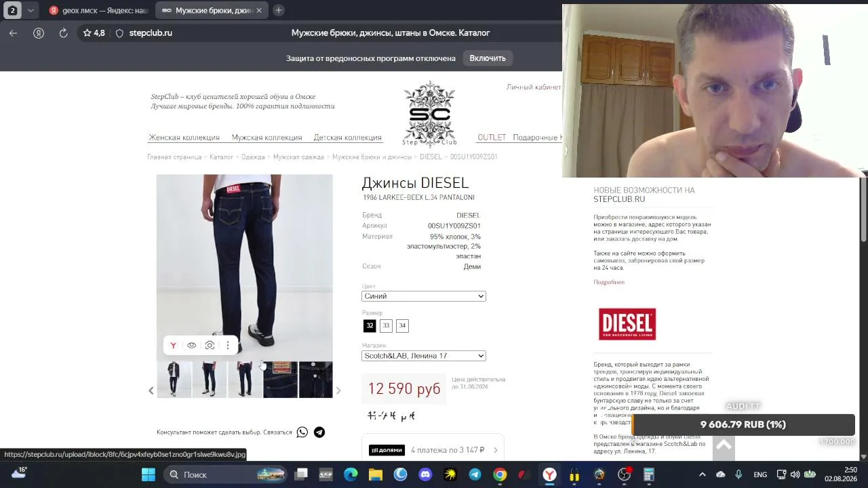Open the three-dot menu on the photo overlay
The image size is (868, 488).
(228, 346)
